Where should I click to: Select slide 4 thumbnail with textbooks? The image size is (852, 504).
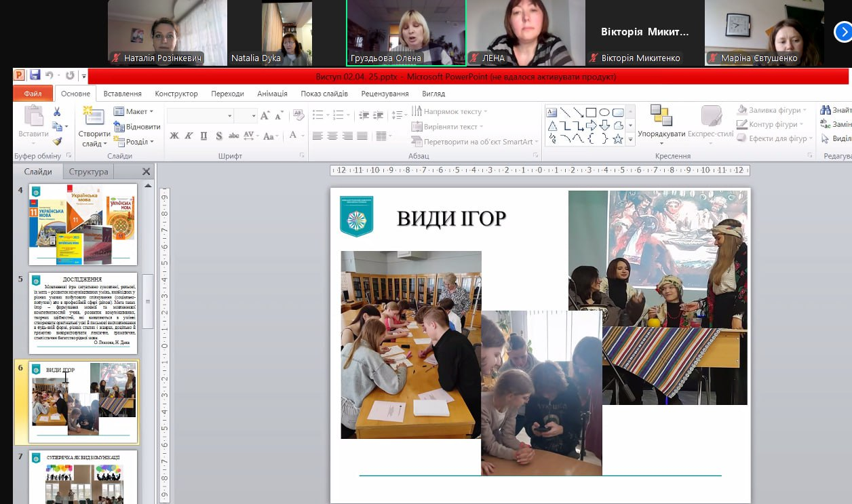pos(83,225)
